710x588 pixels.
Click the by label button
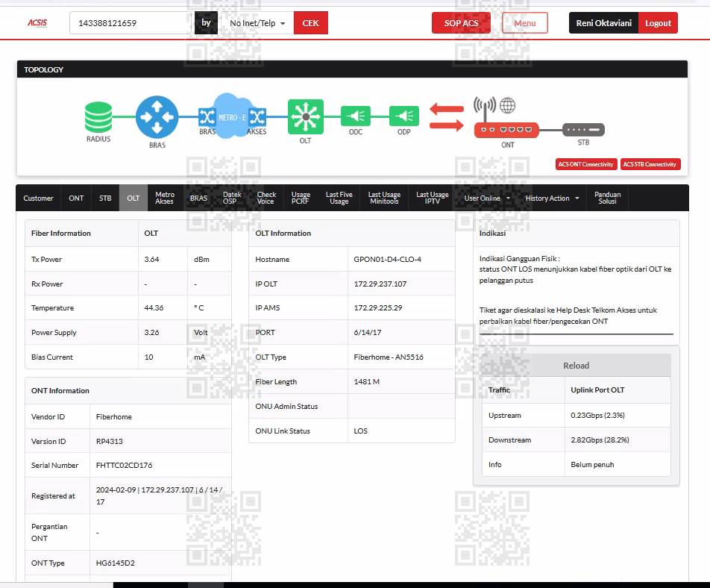click(x=206, y=22)
